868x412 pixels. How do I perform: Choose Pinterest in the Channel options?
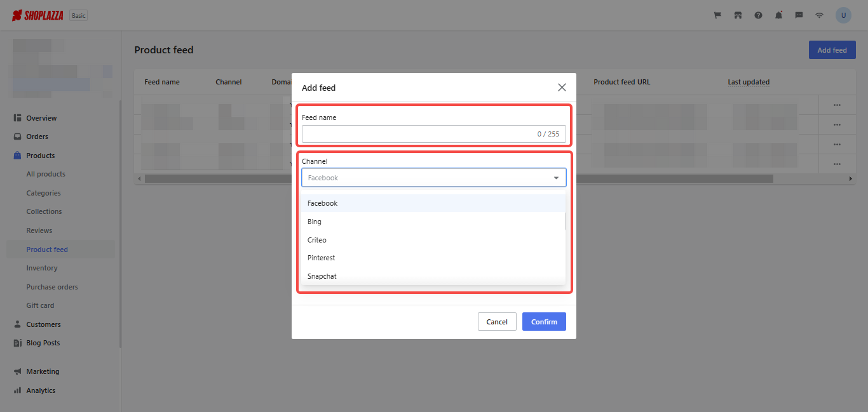point(433,258)
